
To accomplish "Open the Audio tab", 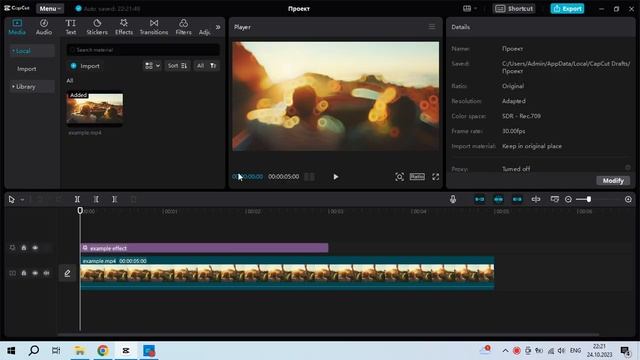I will tap(44, 27).
